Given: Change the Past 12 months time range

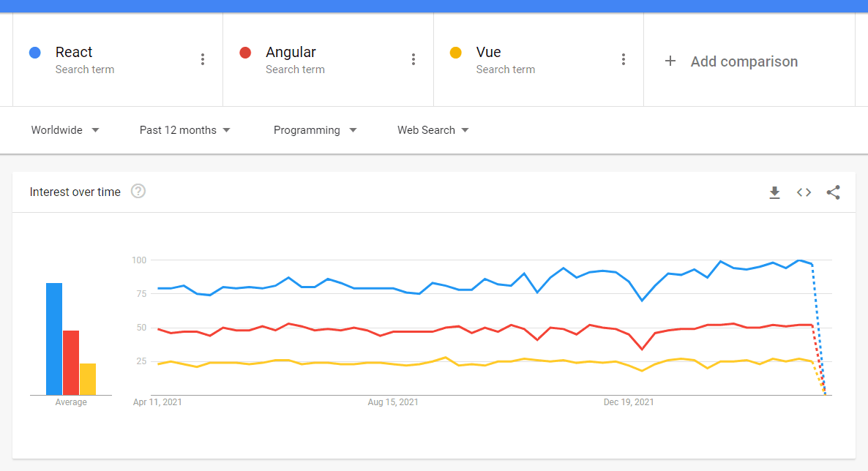Looking at the screenshot, I should point(184,129).
